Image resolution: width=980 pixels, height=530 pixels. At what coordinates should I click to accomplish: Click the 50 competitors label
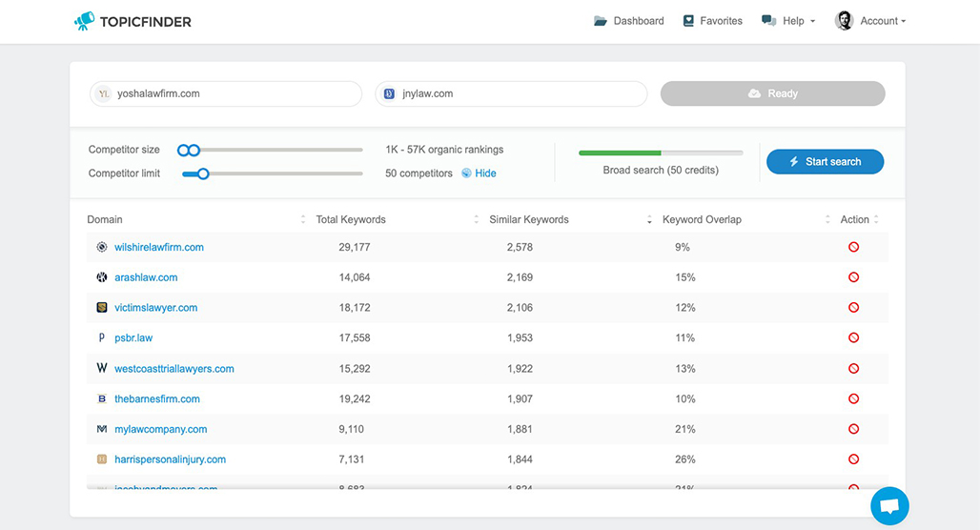[419, 173]
